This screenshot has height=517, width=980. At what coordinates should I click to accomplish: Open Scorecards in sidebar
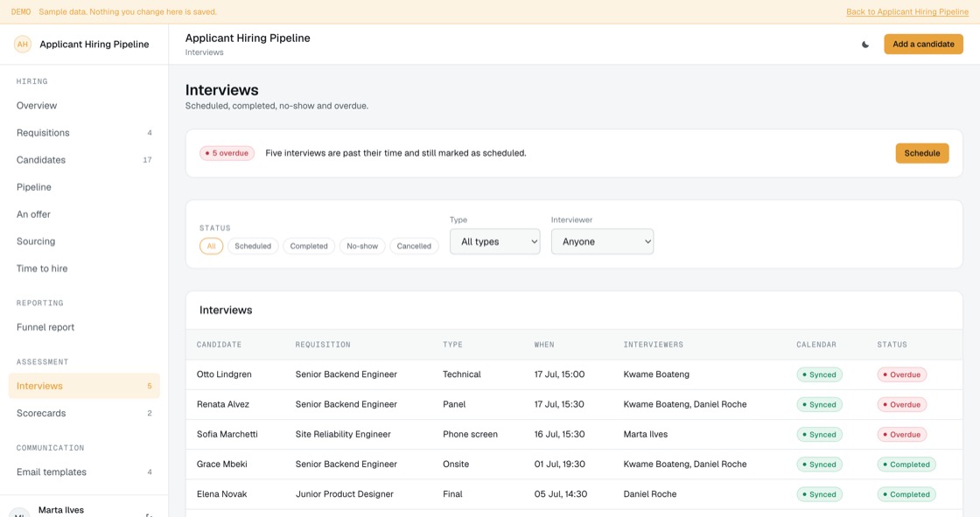[x=84, y=413]
